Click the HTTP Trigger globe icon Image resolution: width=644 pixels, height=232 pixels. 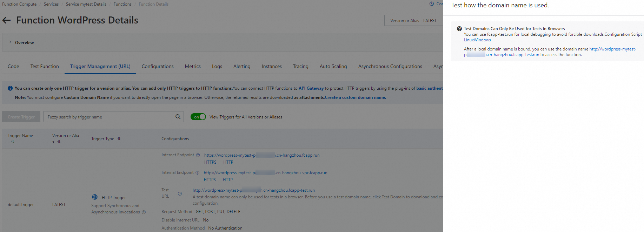tap(95, 197)
